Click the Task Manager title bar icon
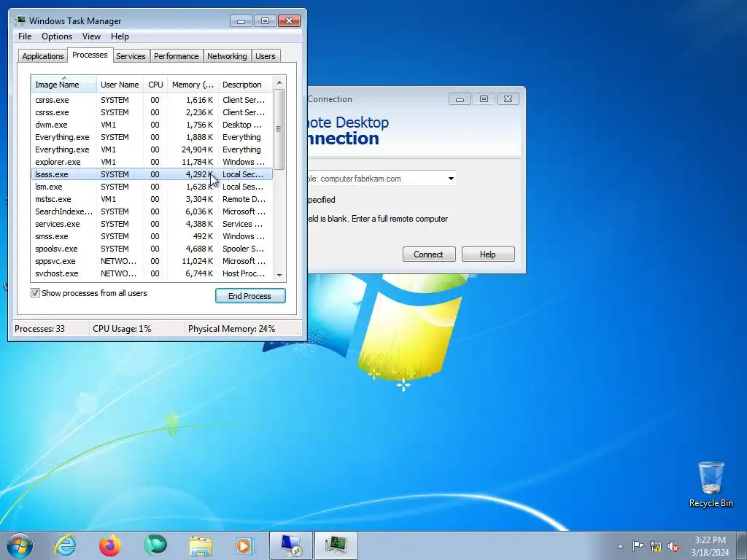 [x=20, y=20]
